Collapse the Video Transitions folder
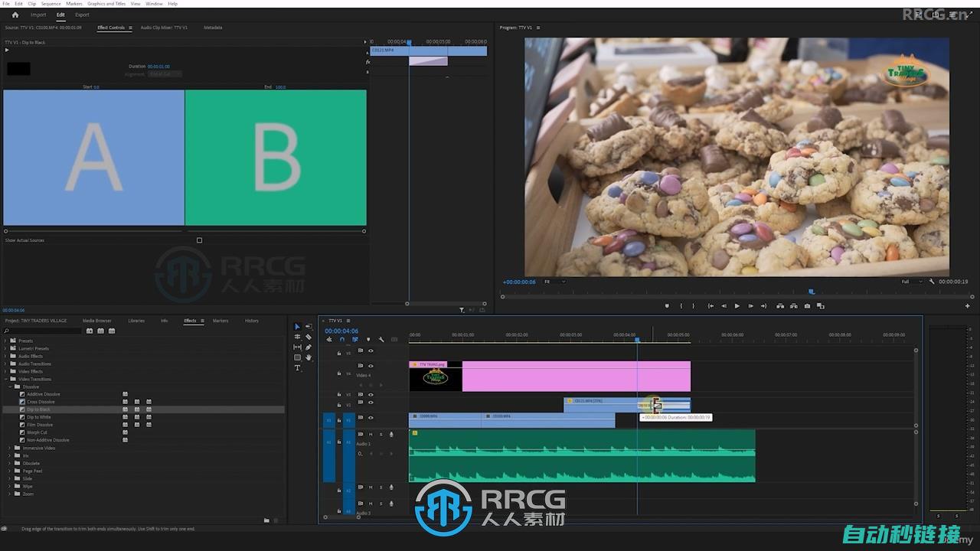This screenshot has width=980, height=551. point(6,379)
